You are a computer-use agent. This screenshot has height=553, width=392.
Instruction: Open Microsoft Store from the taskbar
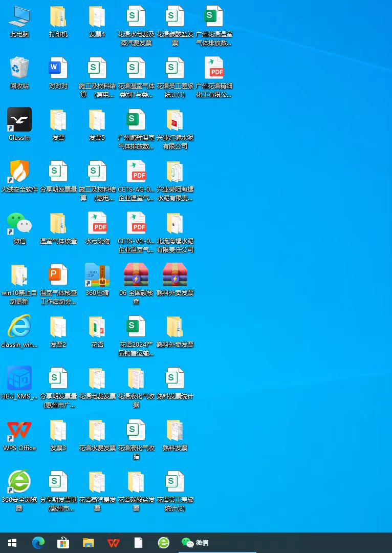click(x=63, y=542)
